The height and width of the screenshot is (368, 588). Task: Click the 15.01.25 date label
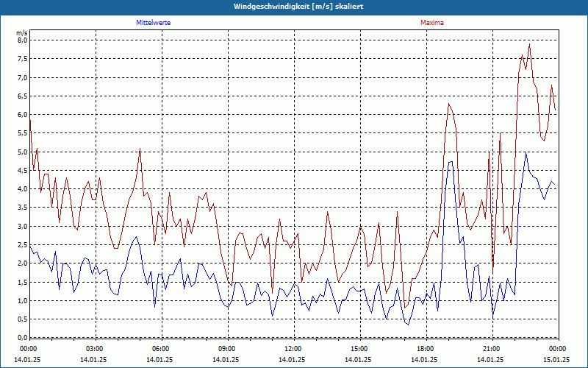point(556,359)
